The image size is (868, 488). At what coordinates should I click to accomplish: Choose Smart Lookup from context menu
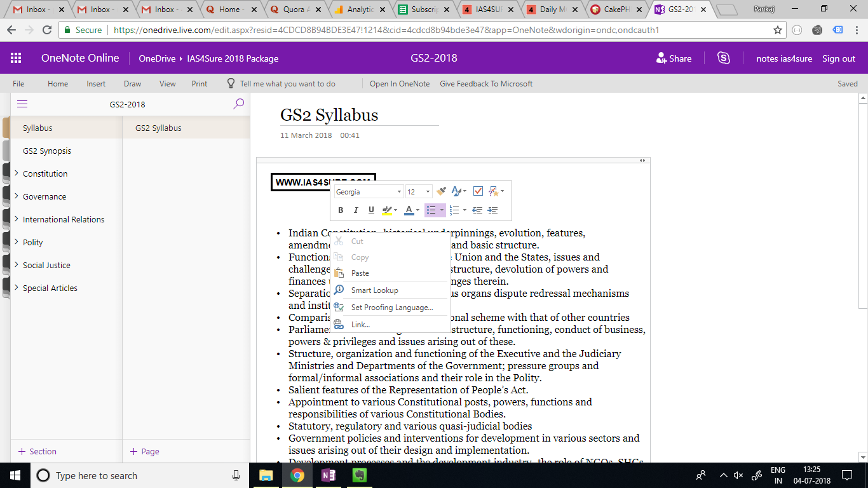[374, 290]
